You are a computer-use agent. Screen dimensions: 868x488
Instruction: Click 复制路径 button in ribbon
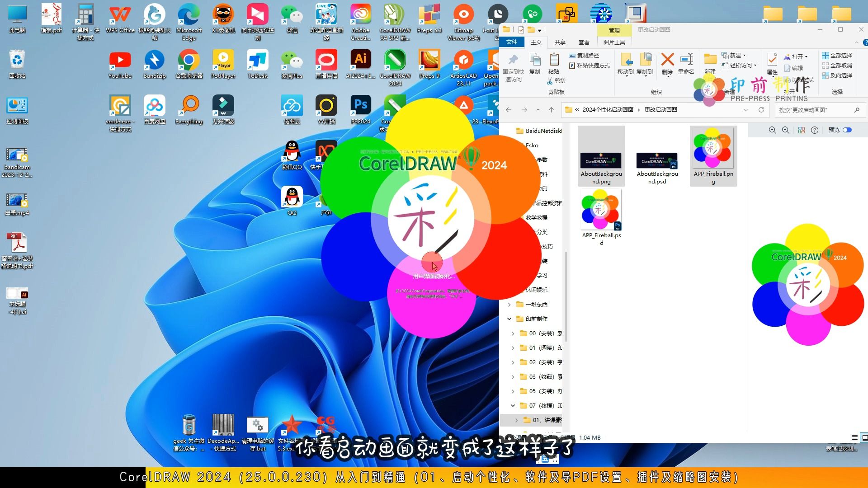[588, 56]
